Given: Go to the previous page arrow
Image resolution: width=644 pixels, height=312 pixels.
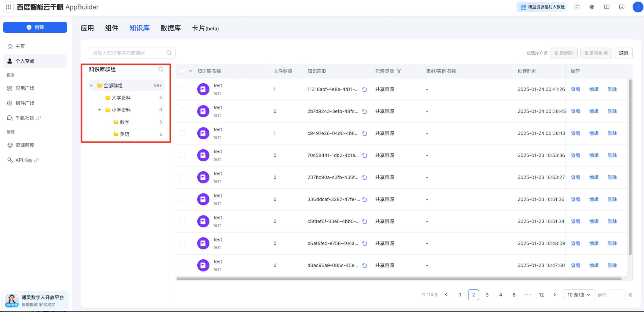Looking at the screenshot, I should pos(446,295).
